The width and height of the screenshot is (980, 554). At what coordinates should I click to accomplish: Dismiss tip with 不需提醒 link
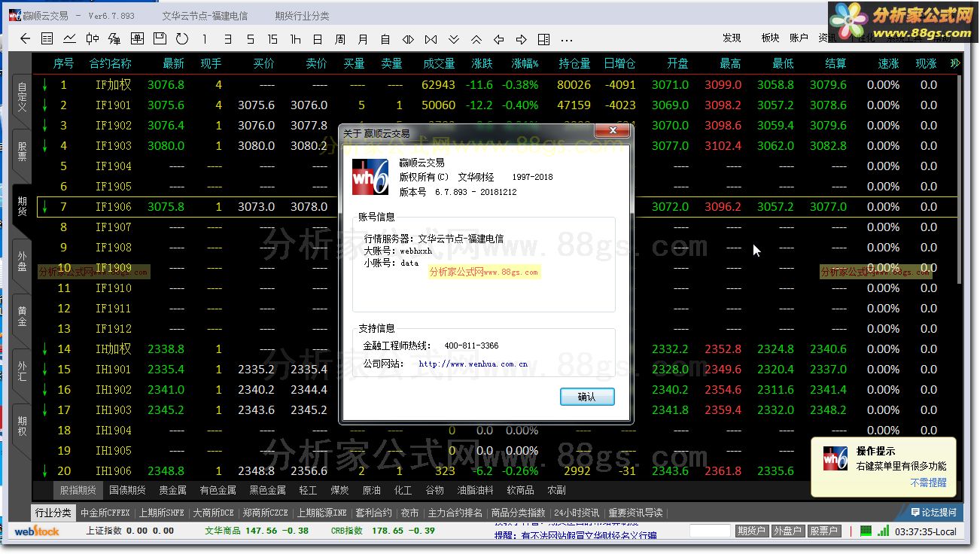click(928, 483)
